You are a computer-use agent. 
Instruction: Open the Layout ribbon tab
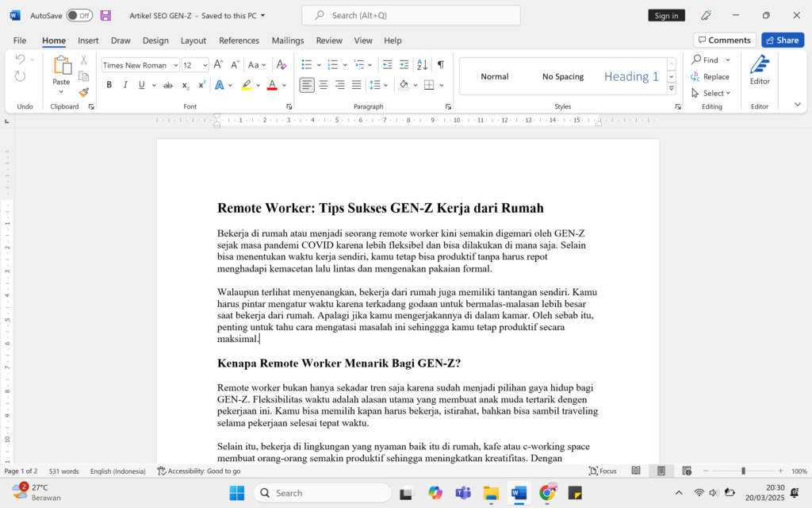point(193,40)
